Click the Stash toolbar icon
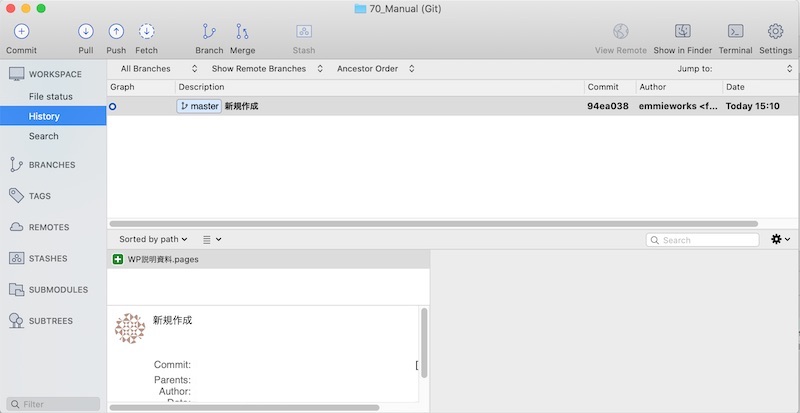 point(304,32)
